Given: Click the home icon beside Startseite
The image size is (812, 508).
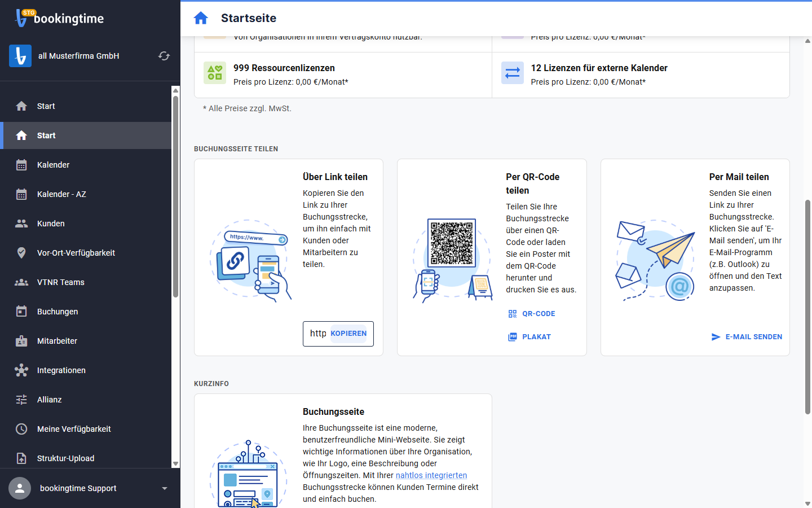Looking at the screenshot, I should coord(201,18).
